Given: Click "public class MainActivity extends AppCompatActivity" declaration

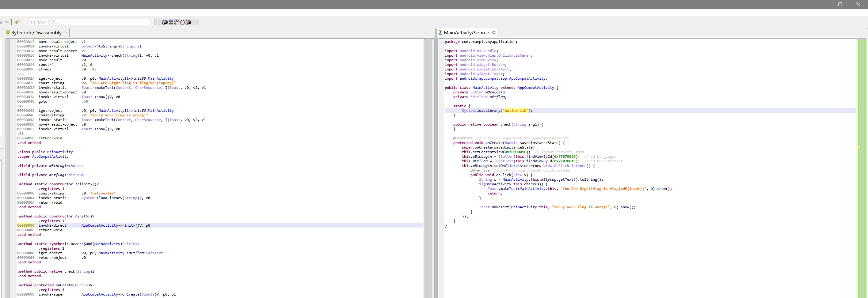Looking at the screenshot, I should (x=499, y=88).
